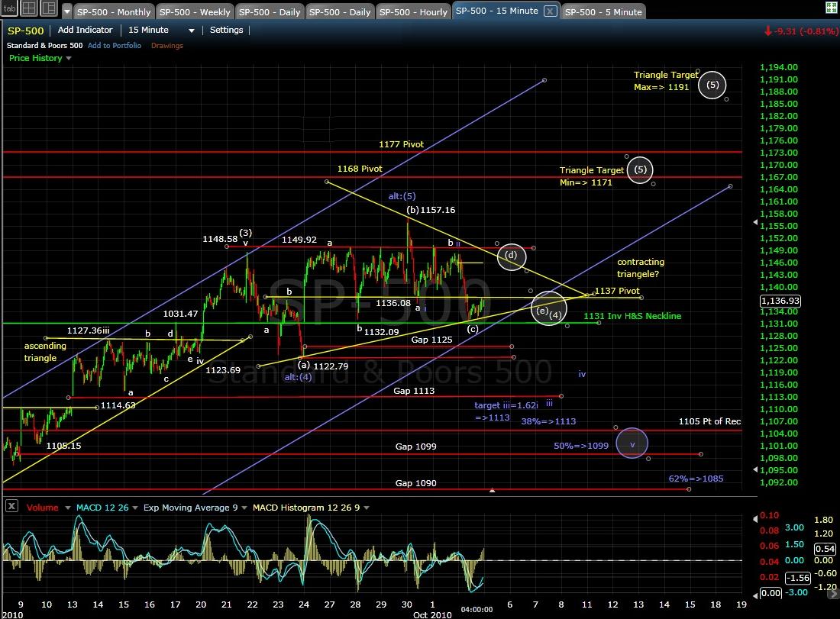
Task: Open the MACD Histogram 12 26 9 dropdown arrow
Action: (367, 508)
